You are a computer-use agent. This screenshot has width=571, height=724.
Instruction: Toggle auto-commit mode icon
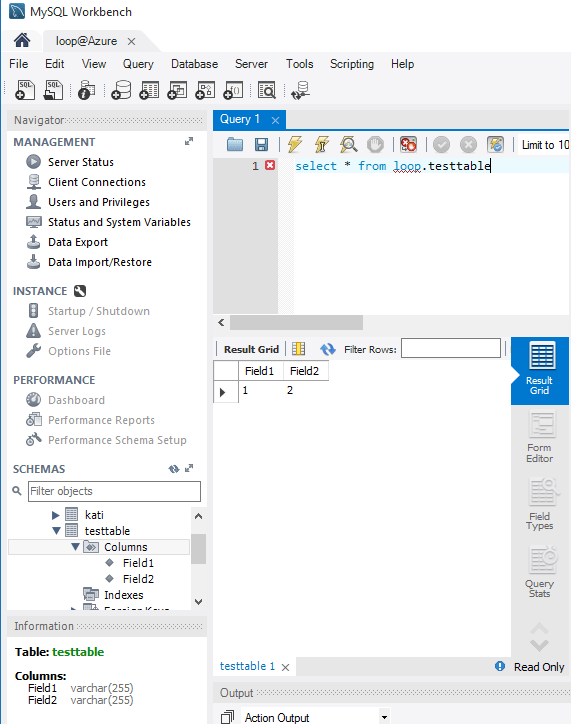click(495, 145)
